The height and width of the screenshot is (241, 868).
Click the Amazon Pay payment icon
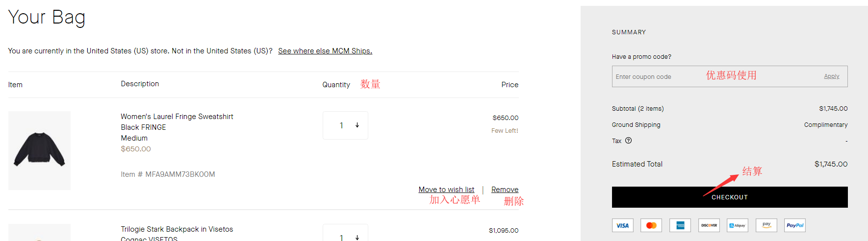766,225
